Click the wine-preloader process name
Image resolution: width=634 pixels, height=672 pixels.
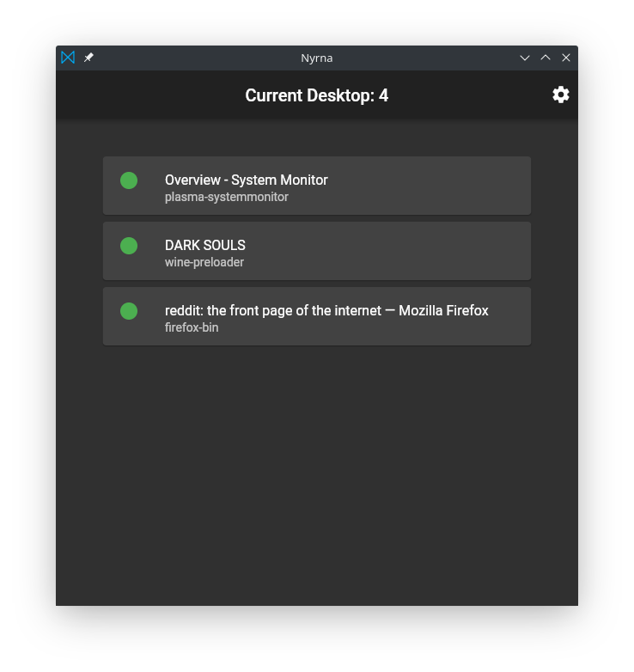pos(204,262)
